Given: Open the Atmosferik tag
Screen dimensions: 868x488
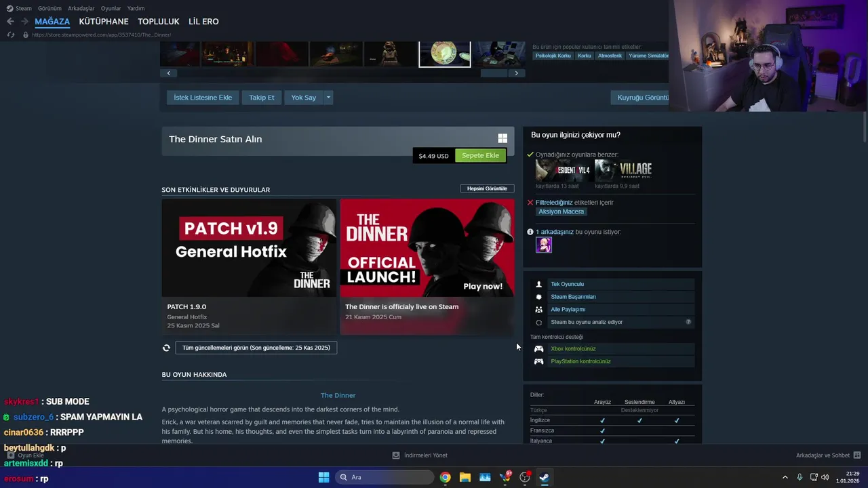Looking at the screenshot, I should (x=610, y=56).
